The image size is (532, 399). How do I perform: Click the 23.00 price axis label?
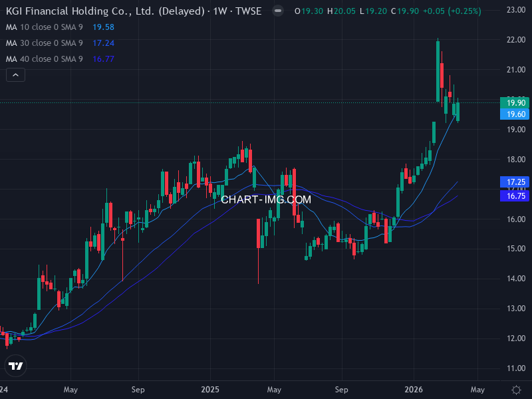coord(516,10)
